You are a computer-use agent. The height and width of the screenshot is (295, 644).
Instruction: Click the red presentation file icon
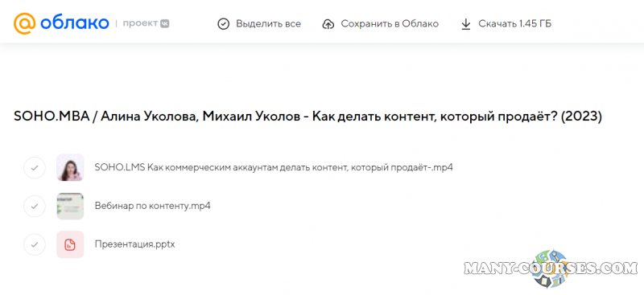[70, 244]
